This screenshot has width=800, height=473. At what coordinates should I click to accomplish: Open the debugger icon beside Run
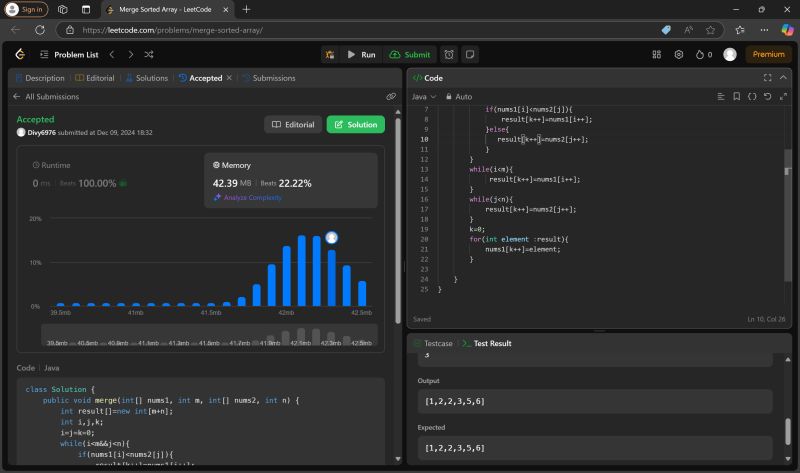[x=330, y=55]
